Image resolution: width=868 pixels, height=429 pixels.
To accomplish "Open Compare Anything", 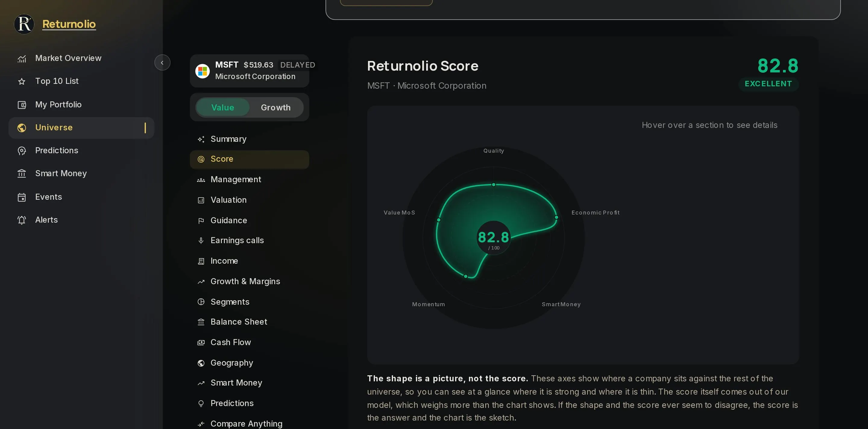I will tap(249, 424).
